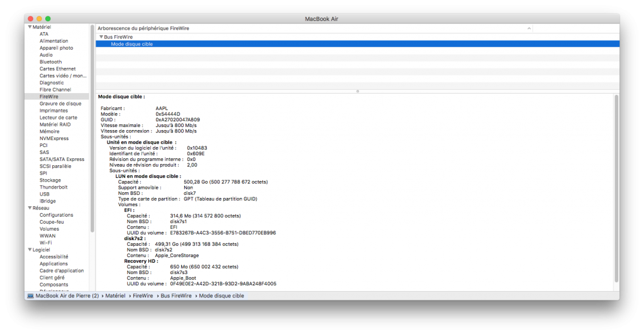This screenshot has height=335, width=644.
Task: Select SAS in the sidebar
Action: coord(45,153)
